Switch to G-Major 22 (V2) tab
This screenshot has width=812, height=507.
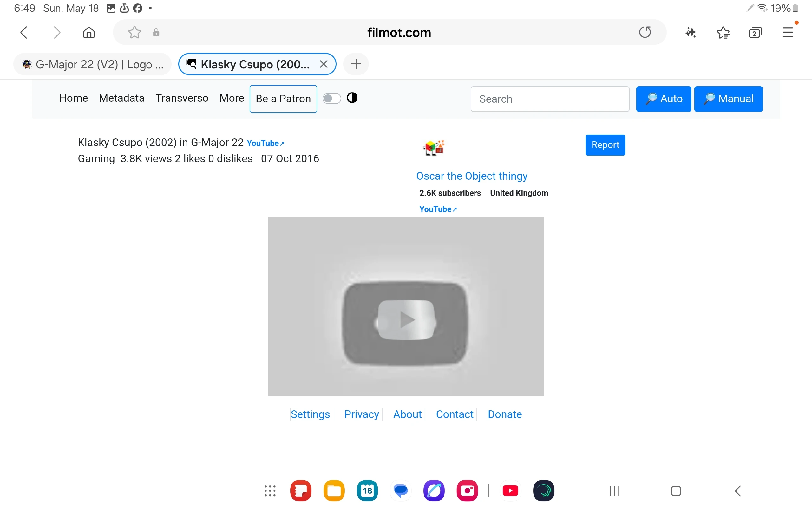(x=93, y=64)
